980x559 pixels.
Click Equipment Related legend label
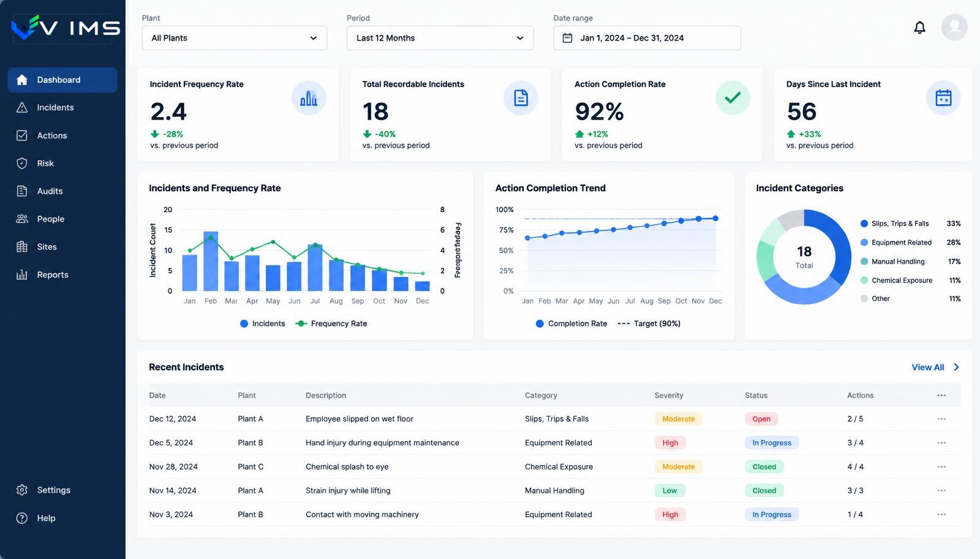(x=902, y=243)
